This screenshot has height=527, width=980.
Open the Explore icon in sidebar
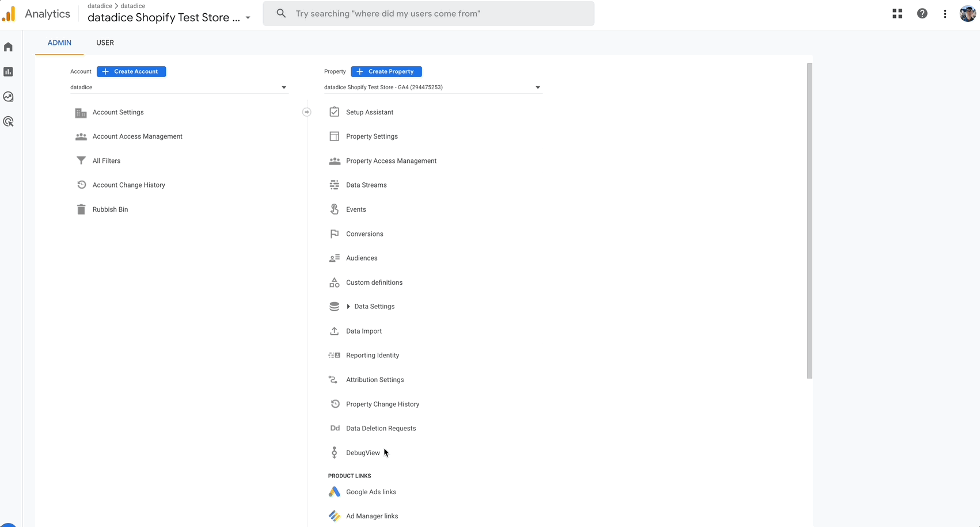pyautogui.click(x=8, y=97)
